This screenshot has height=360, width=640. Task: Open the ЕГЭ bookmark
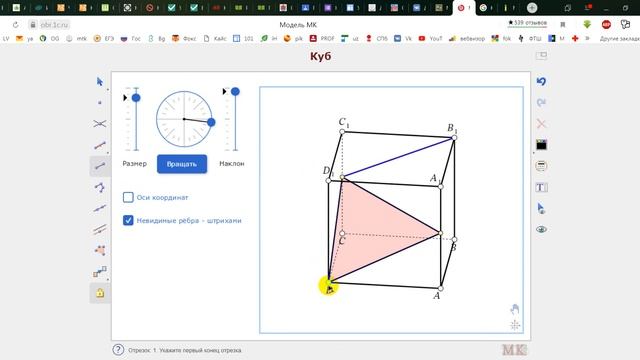pyautogui.click(x=103, y=38)
